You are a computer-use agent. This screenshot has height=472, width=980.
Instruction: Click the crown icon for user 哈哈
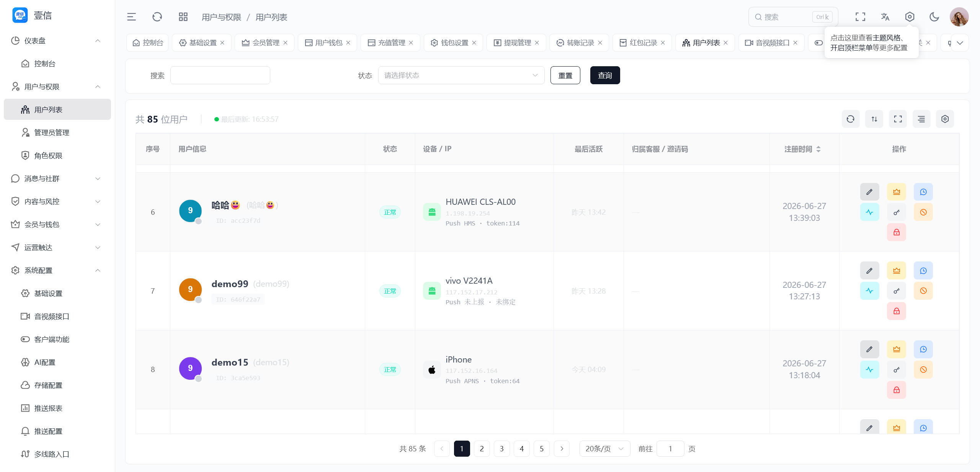(897, 192)
